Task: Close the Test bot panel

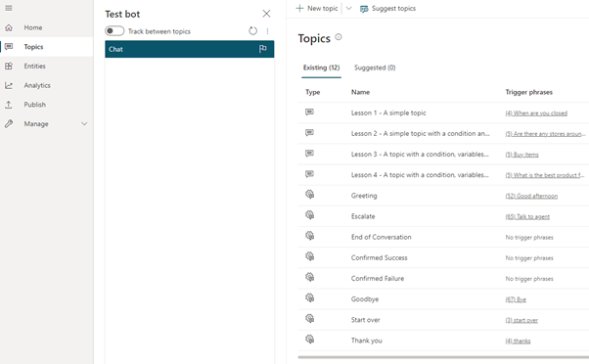Action: 266,14
